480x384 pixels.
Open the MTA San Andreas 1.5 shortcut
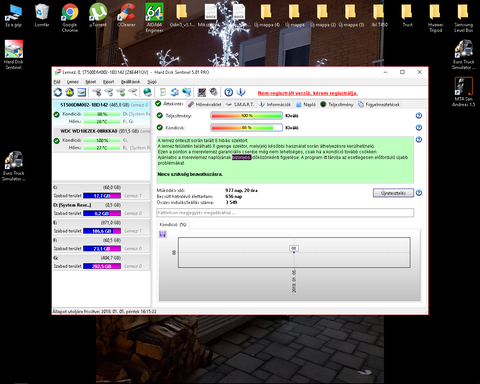coord(463,92)
